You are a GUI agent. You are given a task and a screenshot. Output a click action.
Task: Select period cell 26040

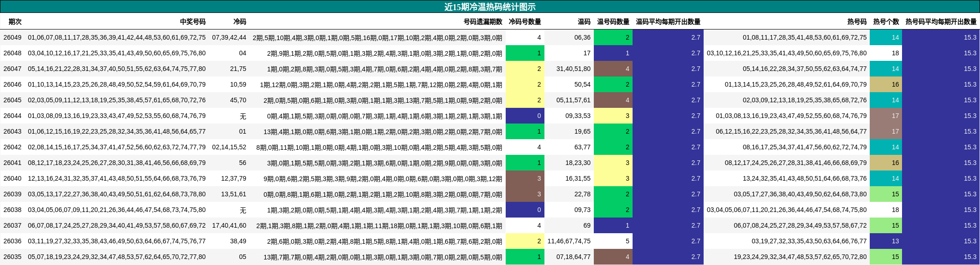(x=12, y=178)
